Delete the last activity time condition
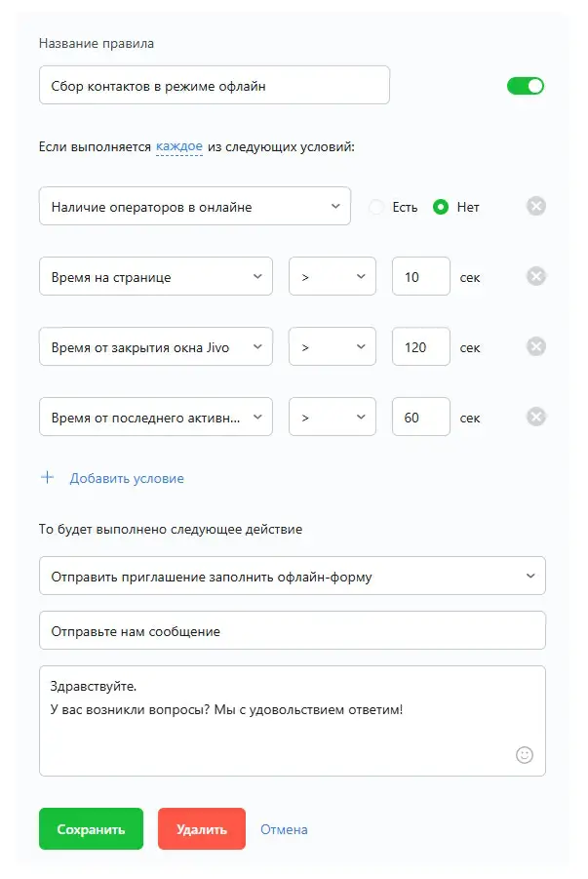Viewport: 588px width, 879px height. 536,417
